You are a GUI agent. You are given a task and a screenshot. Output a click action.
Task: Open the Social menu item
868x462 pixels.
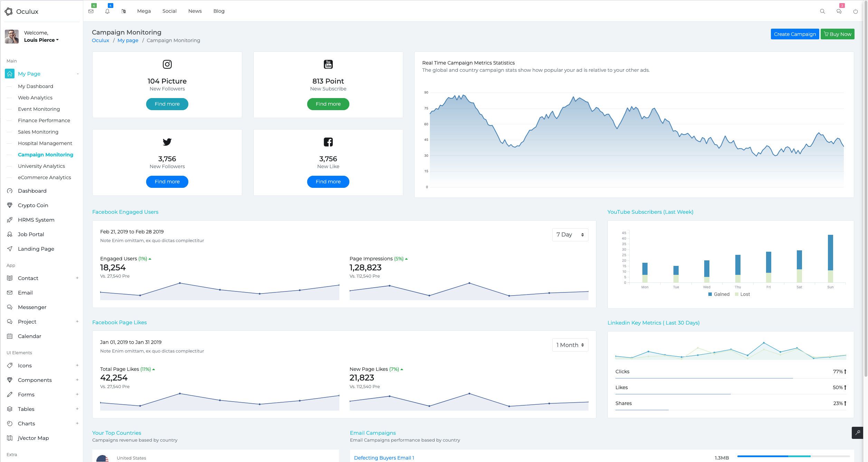[169, 11]
